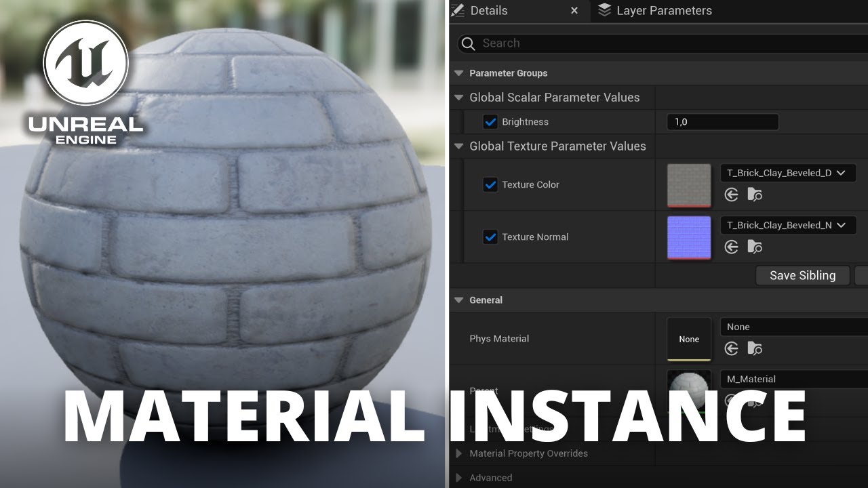
Task: Expand Material Property Overrides section
Action: click(459, 453)
